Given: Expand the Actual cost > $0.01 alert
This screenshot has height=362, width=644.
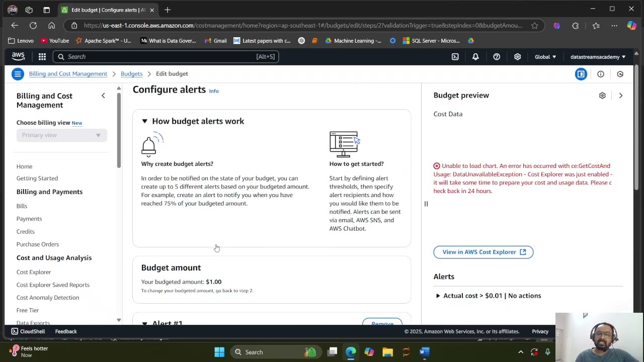Looking at the screenshot, I should 438,296.
